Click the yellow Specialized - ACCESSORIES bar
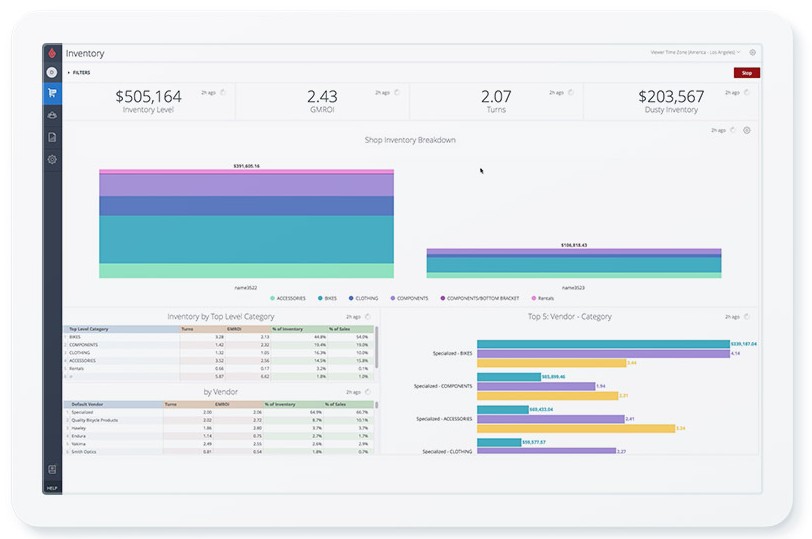Image resolution: width=812 pixels, height=539 pixels. tap(576, 429)
